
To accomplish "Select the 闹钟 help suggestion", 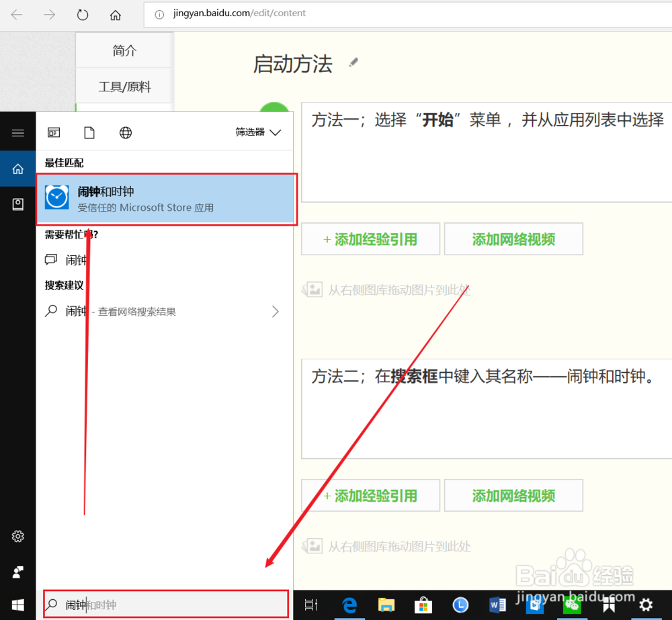I will (165, 260).
